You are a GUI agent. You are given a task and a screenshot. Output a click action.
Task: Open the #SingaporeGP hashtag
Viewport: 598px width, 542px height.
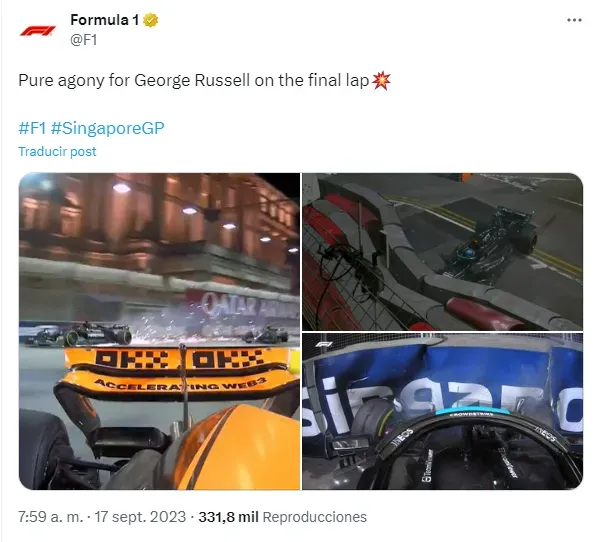107,128
